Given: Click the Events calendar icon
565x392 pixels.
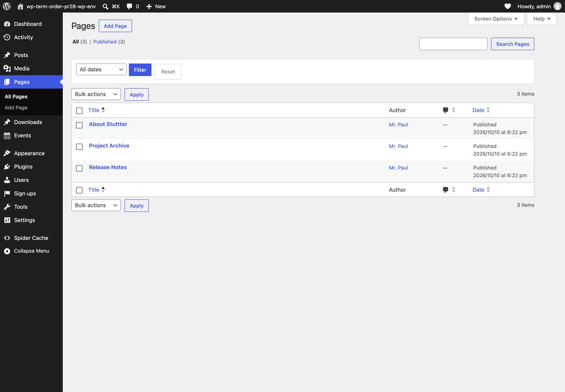Looking at the screenshot, I should tap(7, 136).
